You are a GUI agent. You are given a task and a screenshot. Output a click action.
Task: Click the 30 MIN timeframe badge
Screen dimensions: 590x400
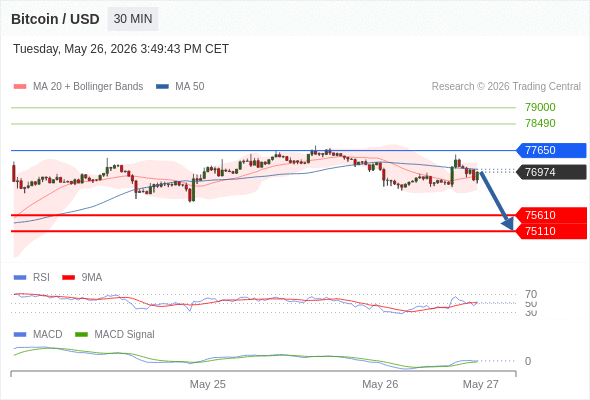click(x=133, y=19)
